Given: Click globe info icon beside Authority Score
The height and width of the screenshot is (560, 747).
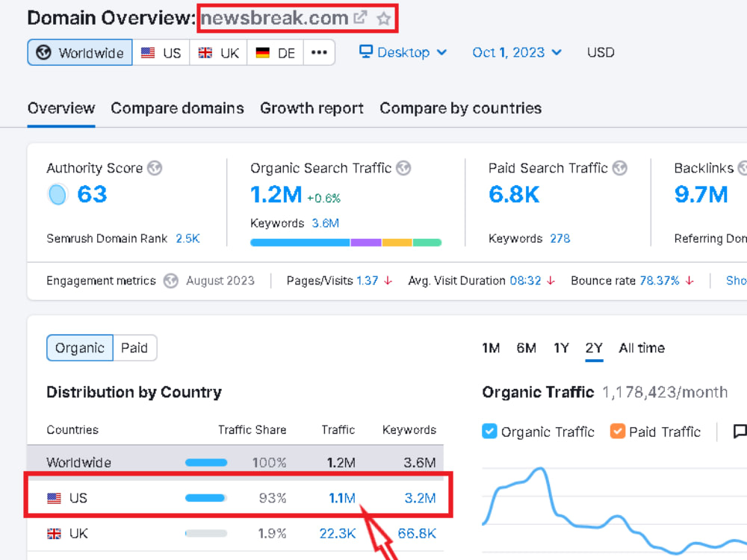Looking at the screenshot, I should point(155,168).
